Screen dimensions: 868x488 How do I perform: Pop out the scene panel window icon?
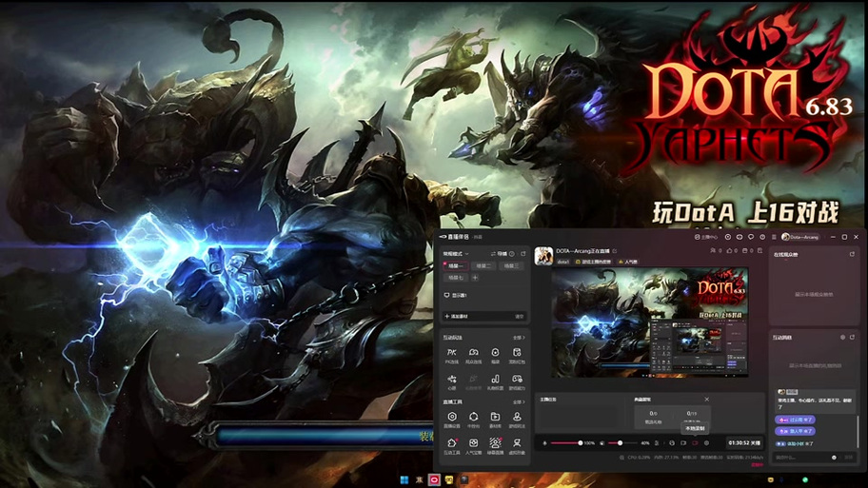[x=523, y=254]
